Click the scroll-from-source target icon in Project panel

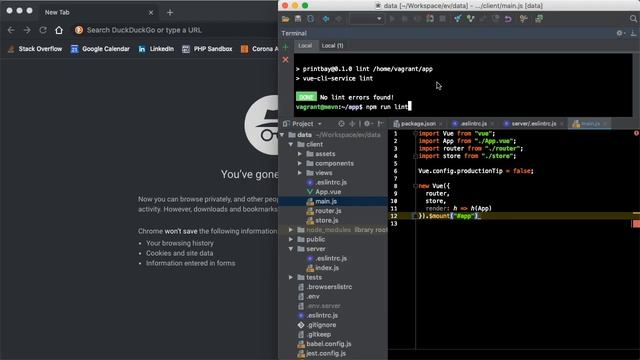[x=341, y=124]
